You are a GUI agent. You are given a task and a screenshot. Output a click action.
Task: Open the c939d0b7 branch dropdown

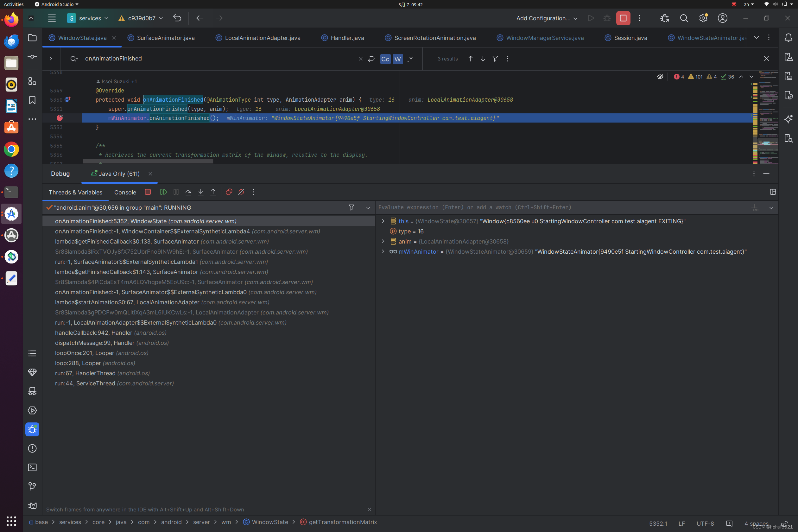click(x=141, y=18)
